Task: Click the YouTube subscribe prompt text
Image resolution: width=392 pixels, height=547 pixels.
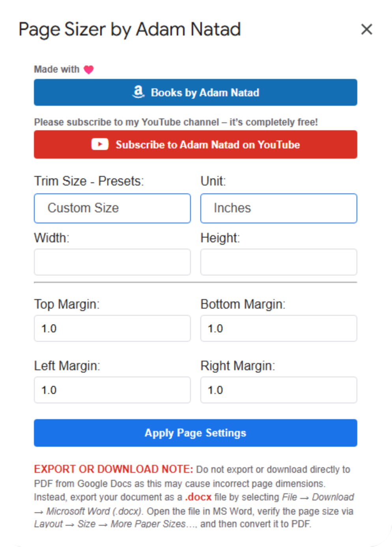Action: [176, 122]
